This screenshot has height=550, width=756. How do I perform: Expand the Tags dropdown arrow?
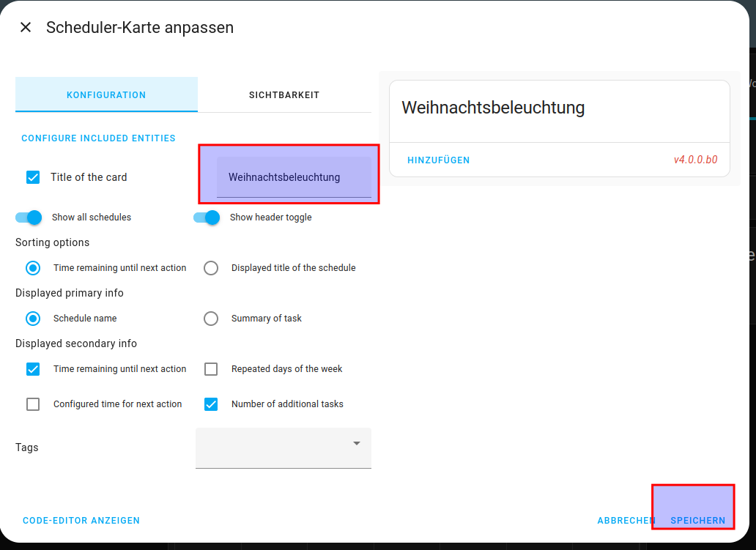coord(357,444)
